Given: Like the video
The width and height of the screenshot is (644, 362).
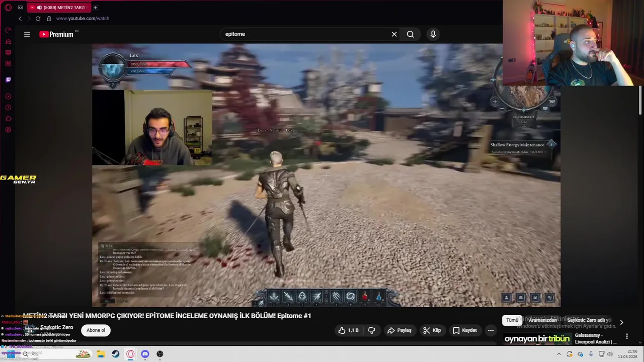Looking at the screenshot, I should click(348, 330).
